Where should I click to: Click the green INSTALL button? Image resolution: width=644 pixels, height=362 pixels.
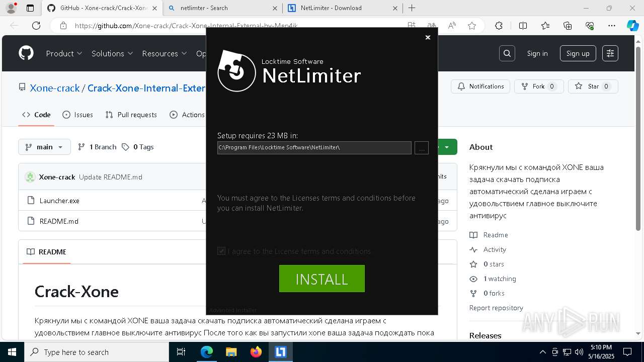[322, 279]
